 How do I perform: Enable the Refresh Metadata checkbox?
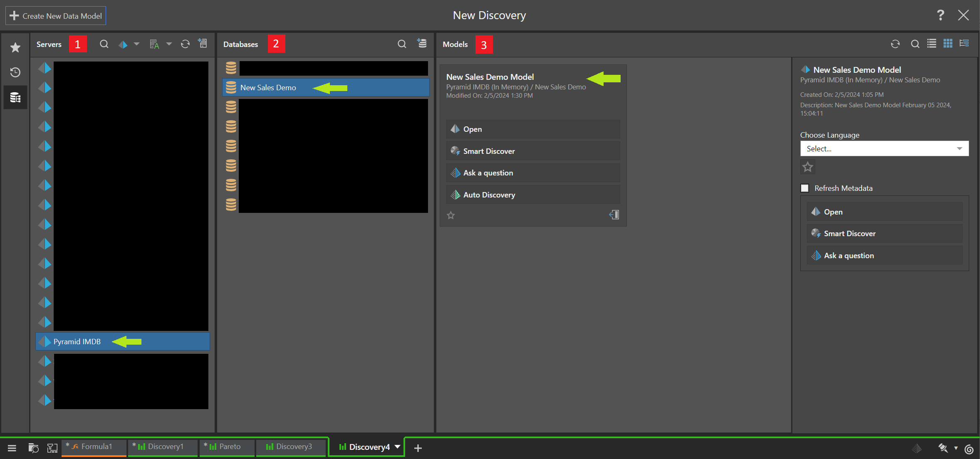(805, 188)
